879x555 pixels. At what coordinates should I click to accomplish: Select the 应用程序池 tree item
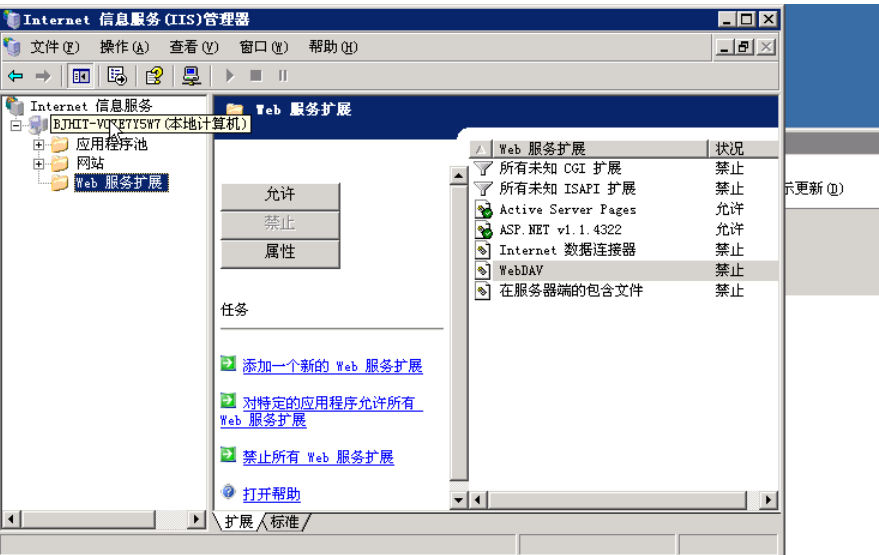pyautogui.click(x=112, y=145)
